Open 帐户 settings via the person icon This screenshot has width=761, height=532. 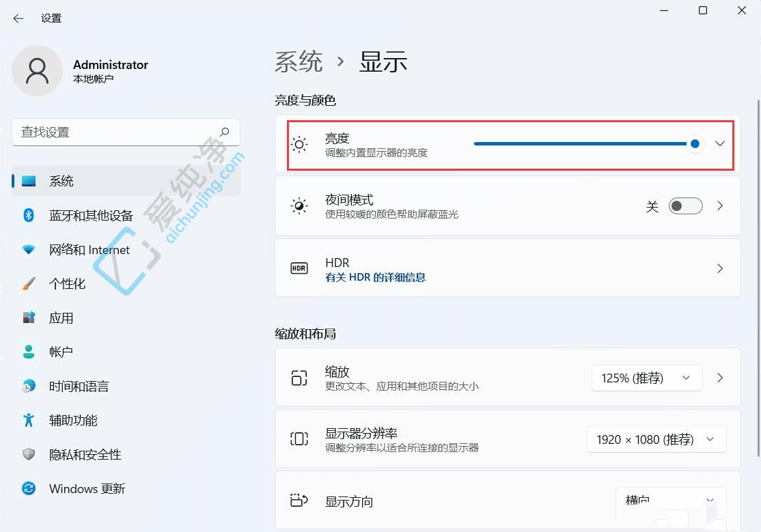pyautogui.click(x=27, y=352)
